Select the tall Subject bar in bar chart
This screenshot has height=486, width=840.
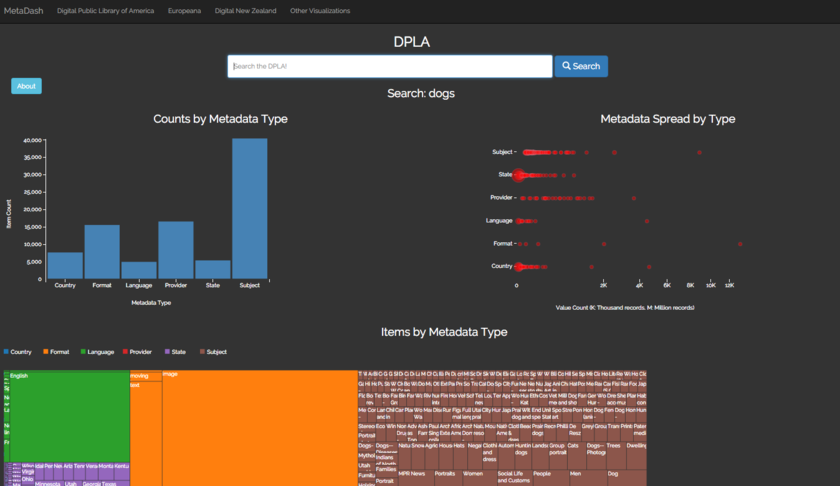point(250,209)
